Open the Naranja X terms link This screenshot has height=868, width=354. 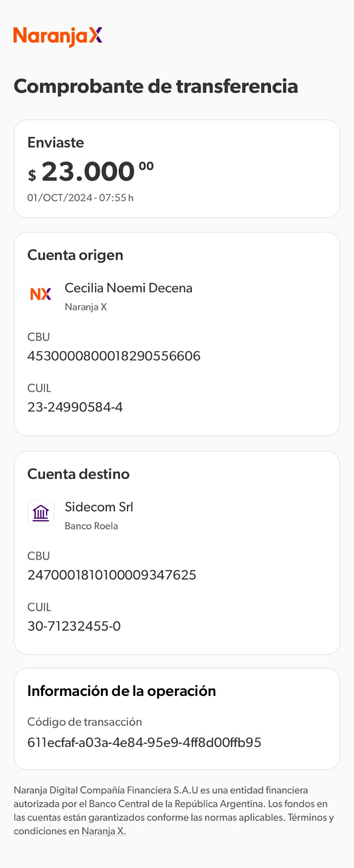point(104,831)
